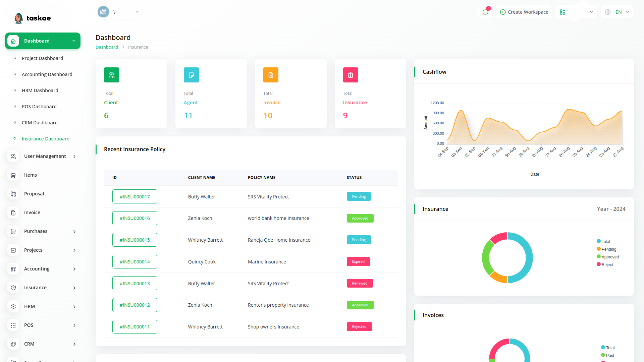Click the POS dots grid icon
Image resolution: width=644 pixels, height=362 pixels.
(x=13, y=325)
